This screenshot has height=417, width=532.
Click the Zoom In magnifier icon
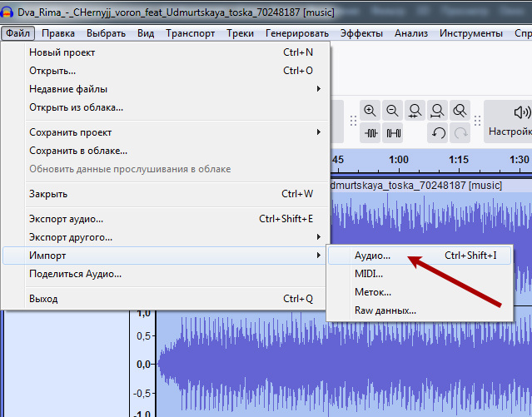(x=370, y=110)
